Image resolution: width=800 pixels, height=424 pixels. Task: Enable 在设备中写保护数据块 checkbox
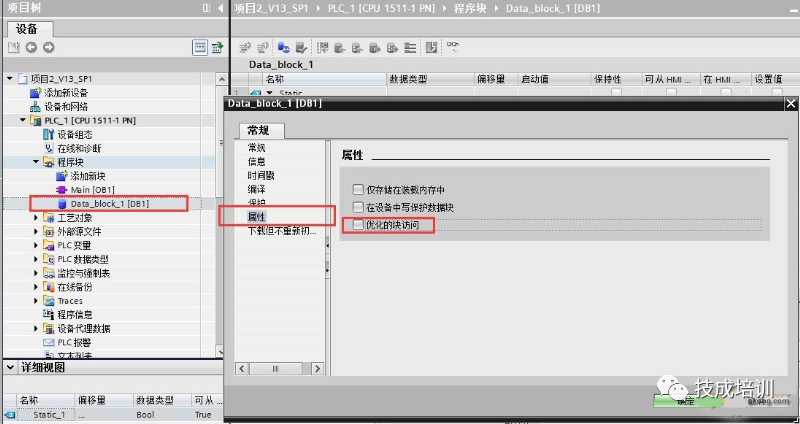tap(358, 207)
